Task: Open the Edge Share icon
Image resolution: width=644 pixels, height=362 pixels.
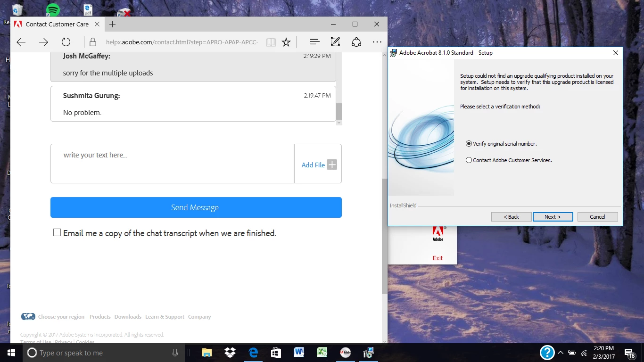Action: (x=356, y=42)
